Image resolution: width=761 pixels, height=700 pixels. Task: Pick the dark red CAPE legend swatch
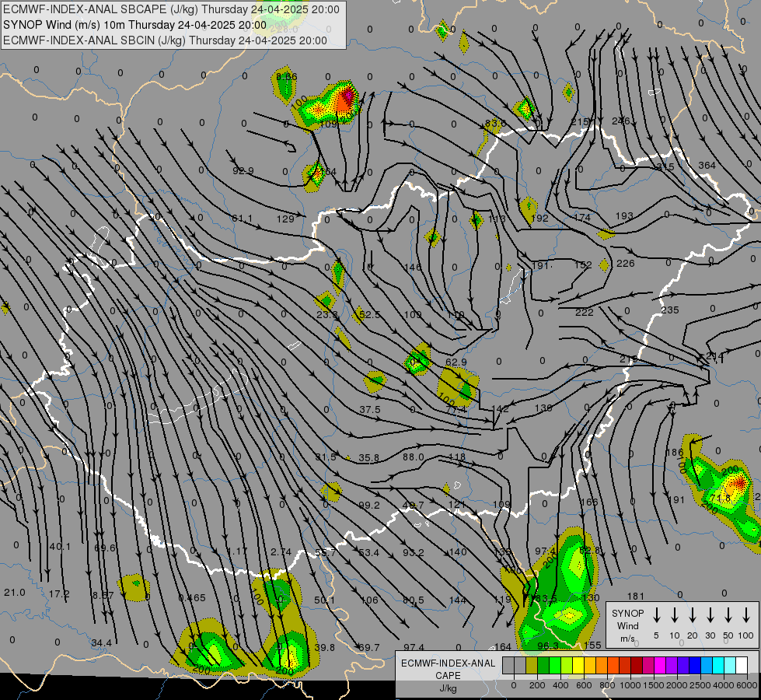(x=637, y=665)
